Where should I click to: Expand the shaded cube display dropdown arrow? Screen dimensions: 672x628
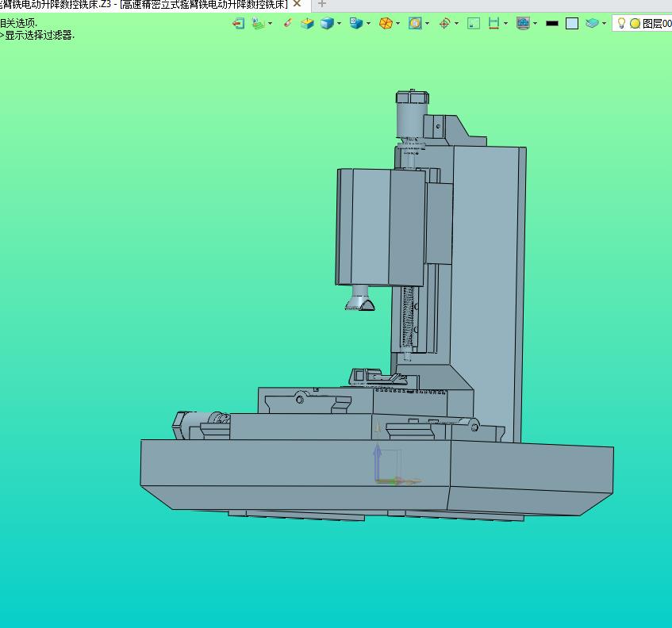tap(340, 24)
